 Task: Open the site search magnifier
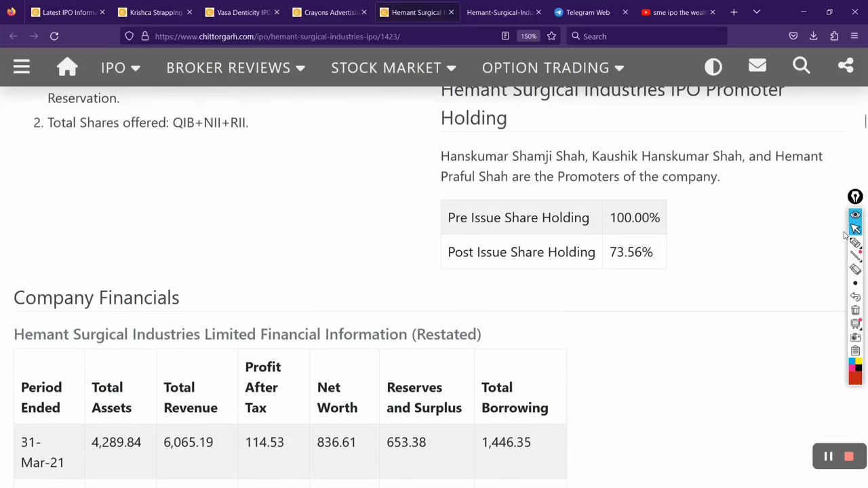click(x=802, y=66)
